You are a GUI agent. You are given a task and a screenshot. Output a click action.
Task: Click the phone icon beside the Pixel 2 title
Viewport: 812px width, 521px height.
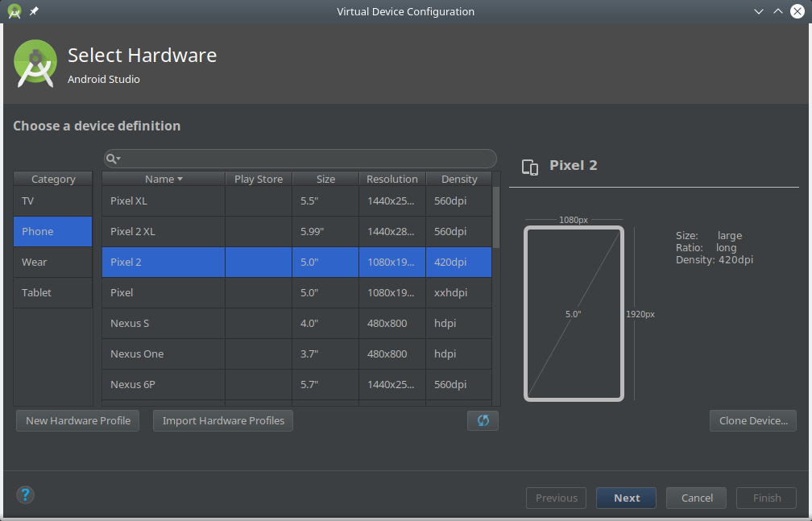pos(530,166)
